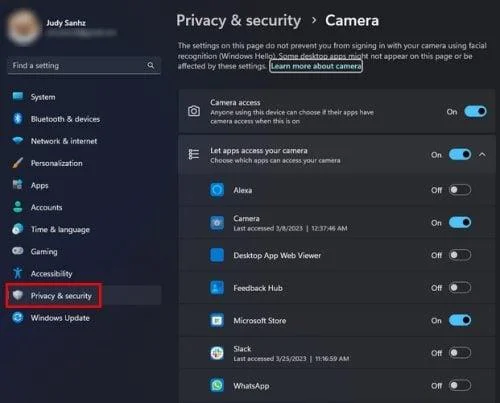The width and height of the screenshot is (500, 403).
Task: Select the Accessibility section
Action: click(85, 273)
